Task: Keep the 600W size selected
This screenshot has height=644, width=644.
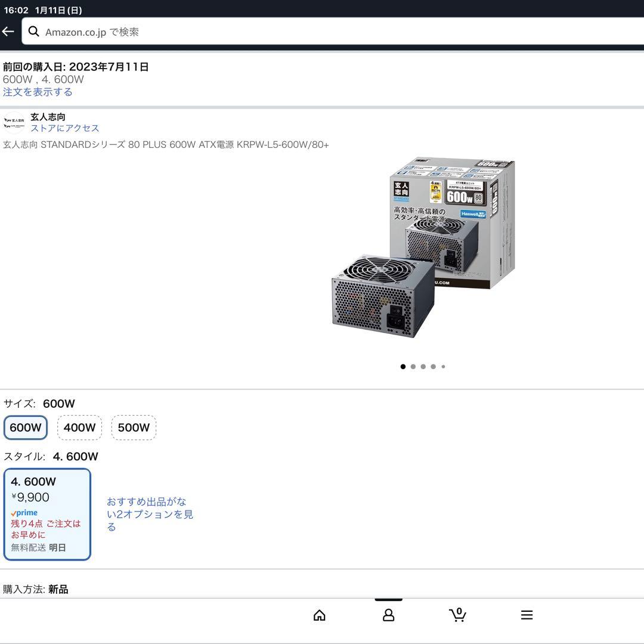Action: [25, 427]
